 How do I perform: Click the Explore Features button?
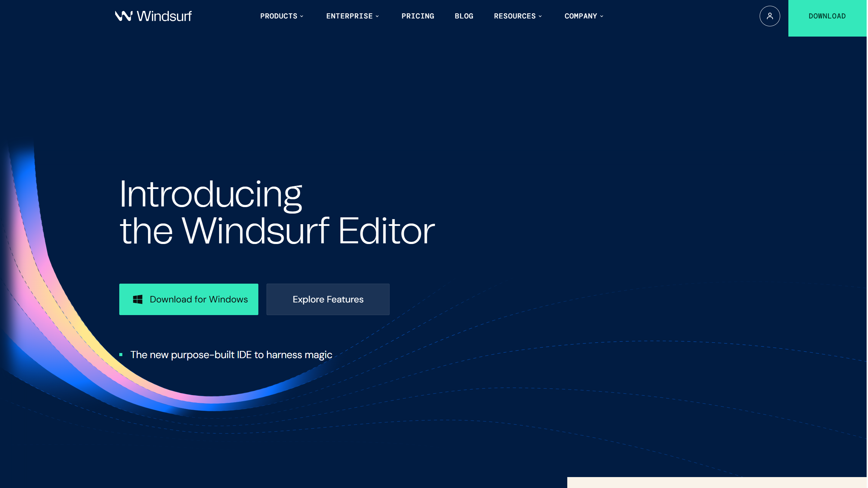[x=328, y=300]
